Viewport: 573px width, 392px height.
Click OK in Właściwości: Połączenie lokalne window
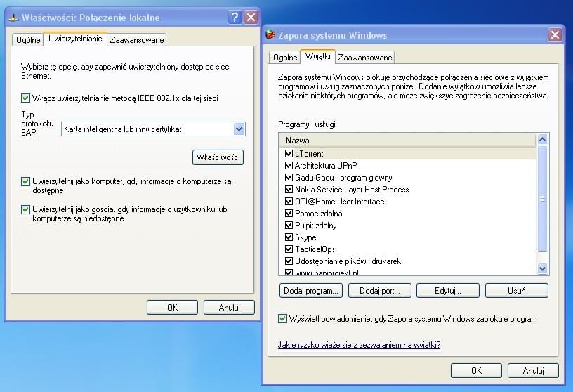coord(172,308)
